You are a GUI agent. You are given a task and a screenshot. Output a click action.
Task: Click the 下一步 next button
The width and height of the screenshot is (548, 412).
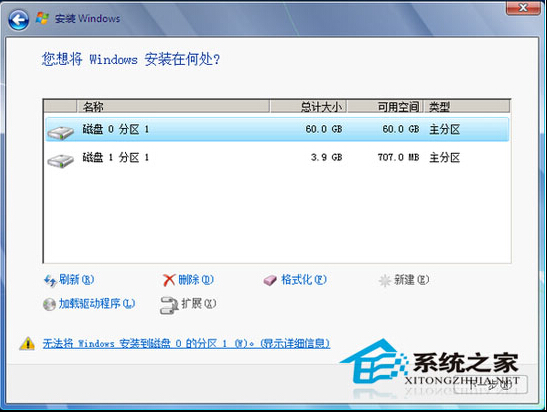[x=491, y=385]
